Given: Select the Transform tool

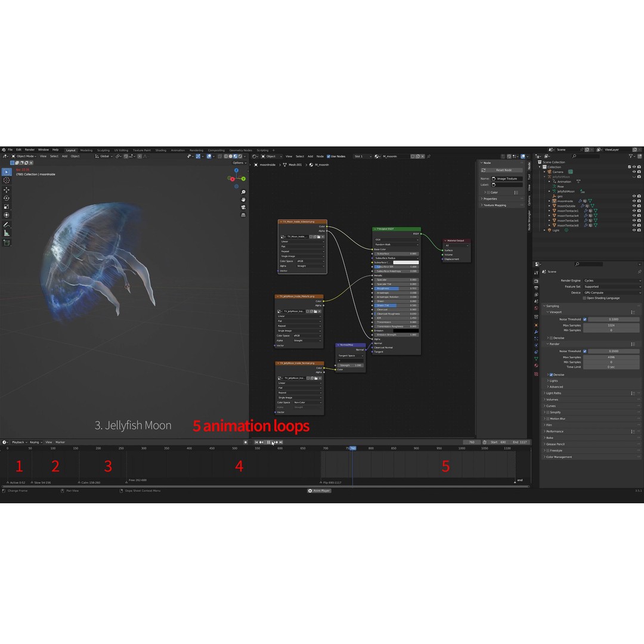Looking at the screenshot, I should tap(7, 215).
